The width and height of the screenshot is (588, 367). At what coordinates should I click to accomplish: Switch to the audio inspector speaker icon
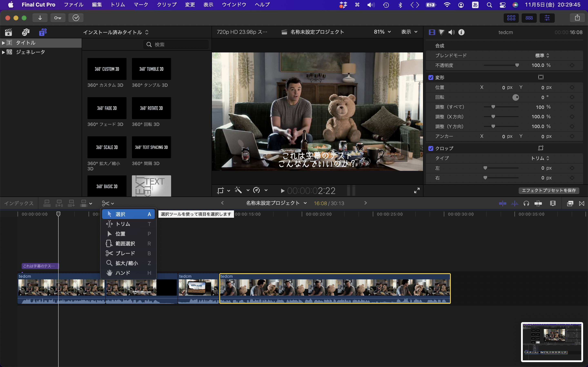[x=451, y=32]
